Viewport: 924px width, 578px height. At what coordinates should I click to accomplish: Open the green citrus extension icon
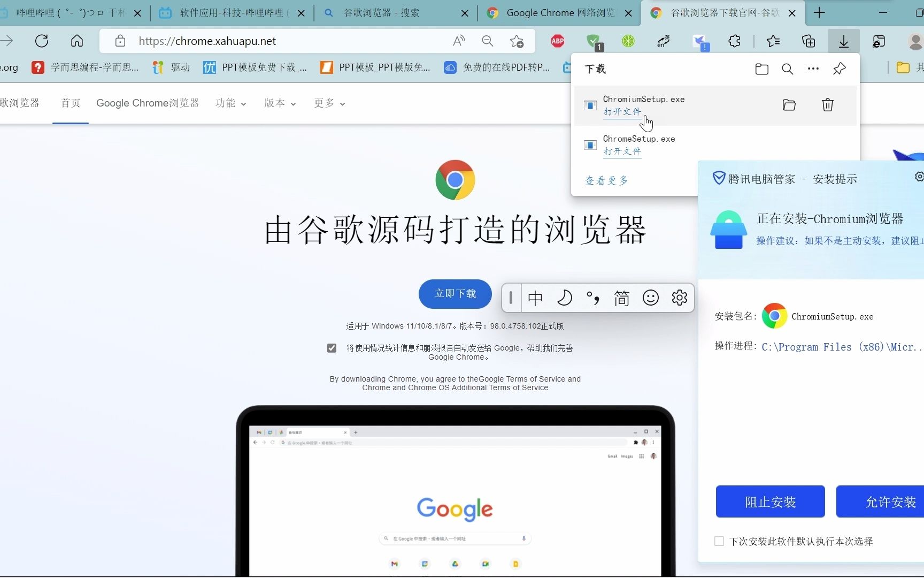(x=628, y=41)
